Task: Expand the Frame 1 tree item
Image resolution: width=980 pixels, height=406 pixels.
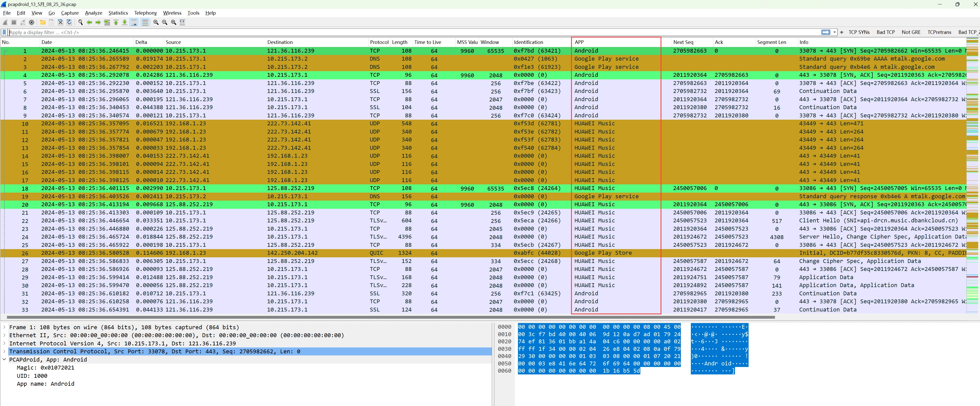Action: click(x=5, y=327)
